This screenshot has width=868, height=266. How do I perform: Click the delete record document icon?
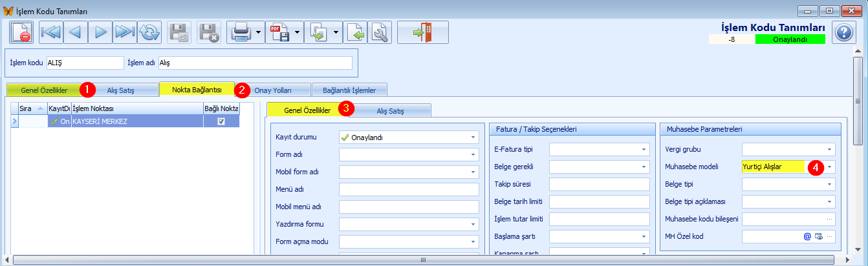(21, 32)
